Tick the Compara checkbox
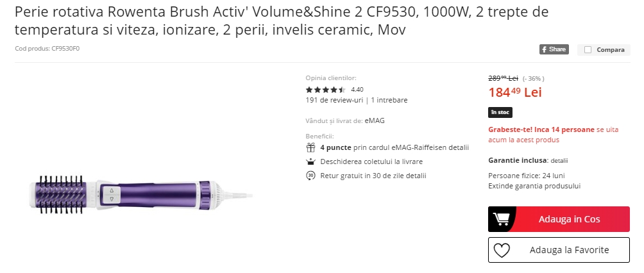Image resolution: width=644 pixels, height=273 pixels. coord(588,50)
